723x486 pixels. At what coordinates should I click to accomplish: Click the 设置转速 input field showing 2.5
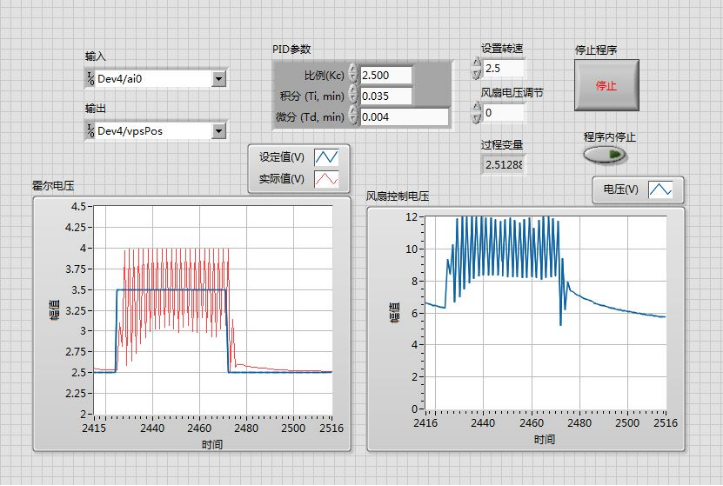pos(503,68)
